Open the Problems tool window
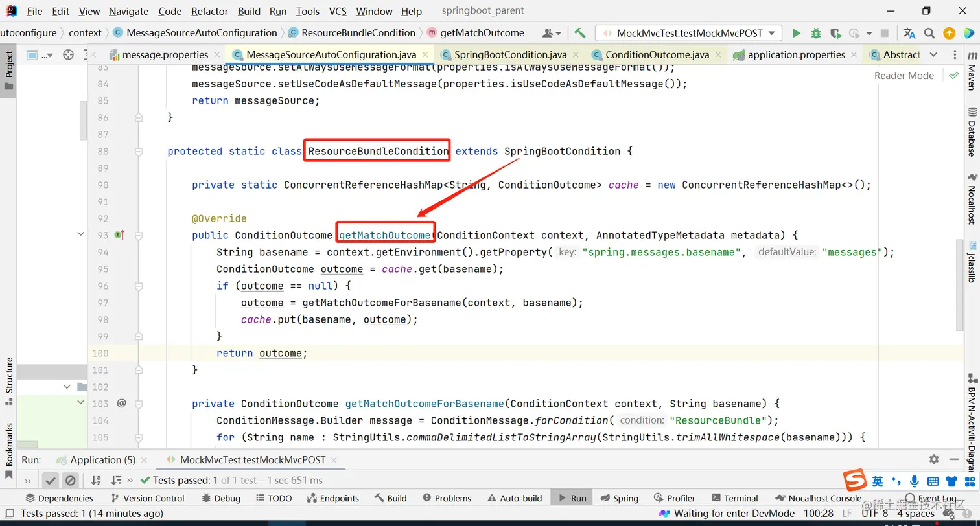 tap(447, 498)
